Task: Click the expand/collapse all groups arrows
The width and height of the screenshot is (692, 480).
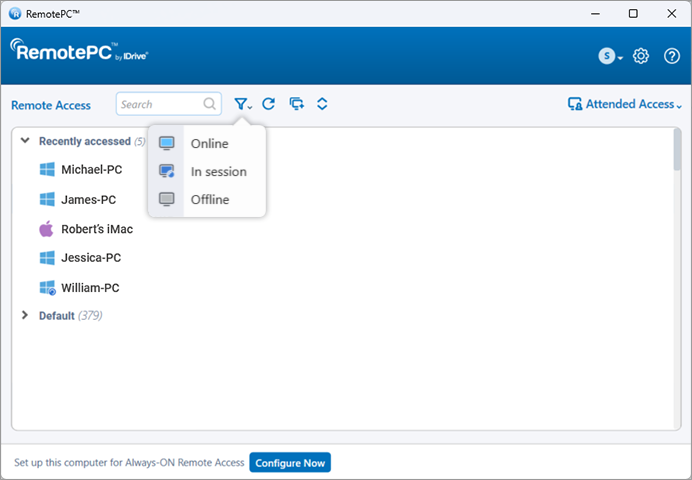Action: [x=322, y=104]
